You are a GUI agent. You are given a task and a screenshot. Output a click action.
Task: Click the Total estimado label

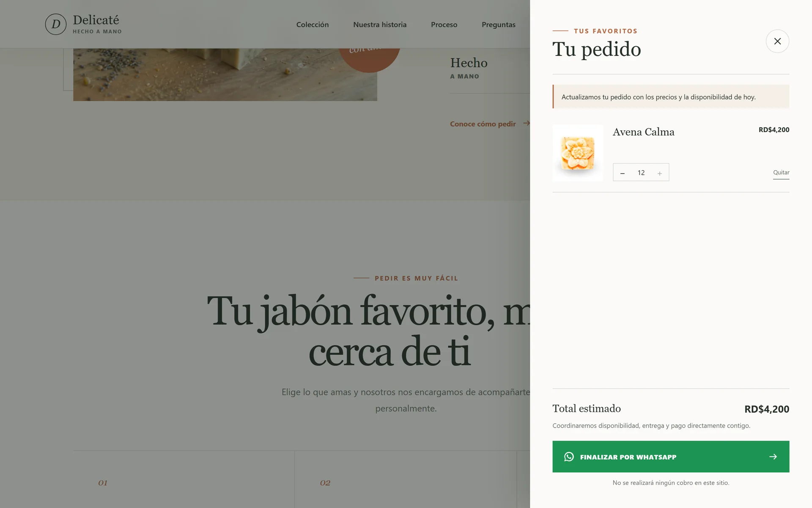point(587,409)
